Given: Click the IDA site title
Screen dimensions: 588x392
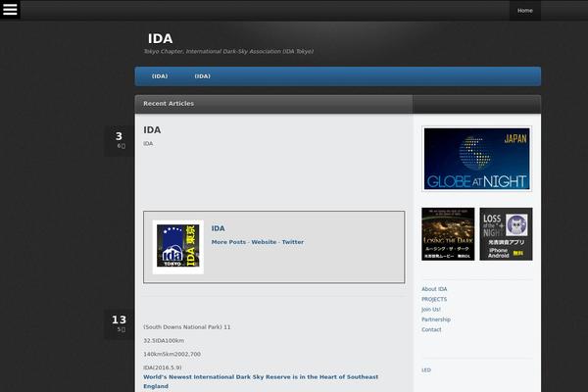Looking at the screenshot, I should (x=160, y=38).
